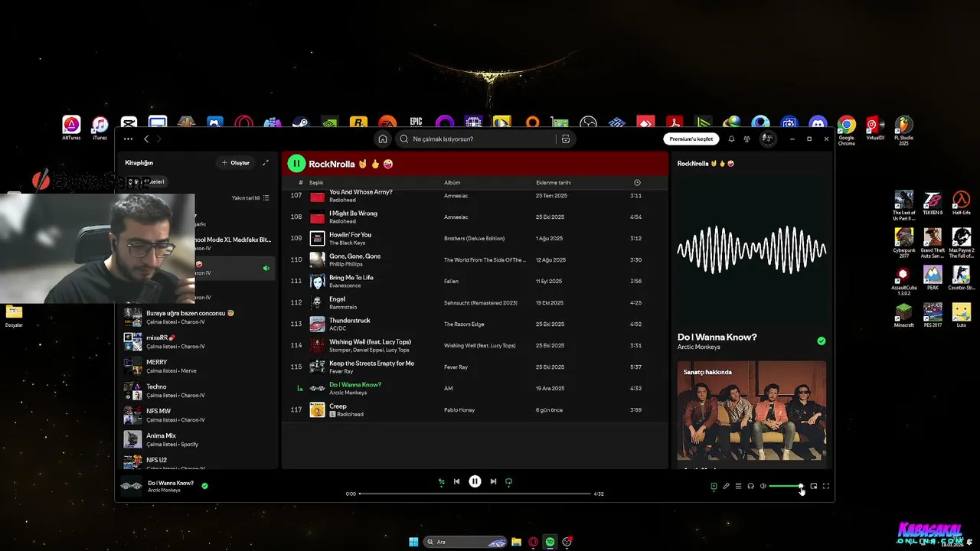Click the Arctic Monkeys artist photo card

(x=752, y=411)
